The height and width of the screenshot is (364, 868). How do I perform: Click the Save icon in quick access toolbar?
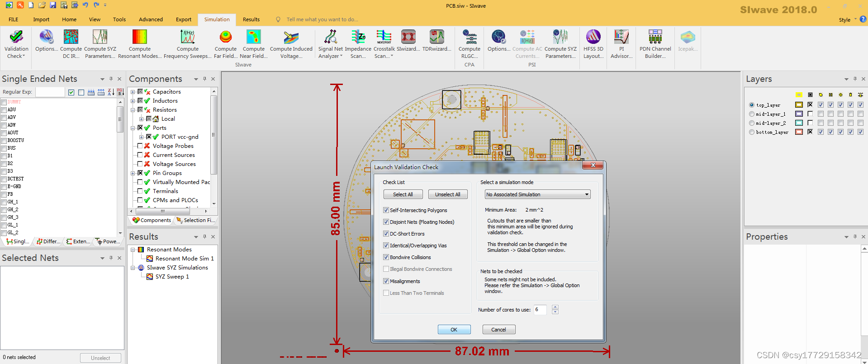pyautogui.click(x=53, y=5)
